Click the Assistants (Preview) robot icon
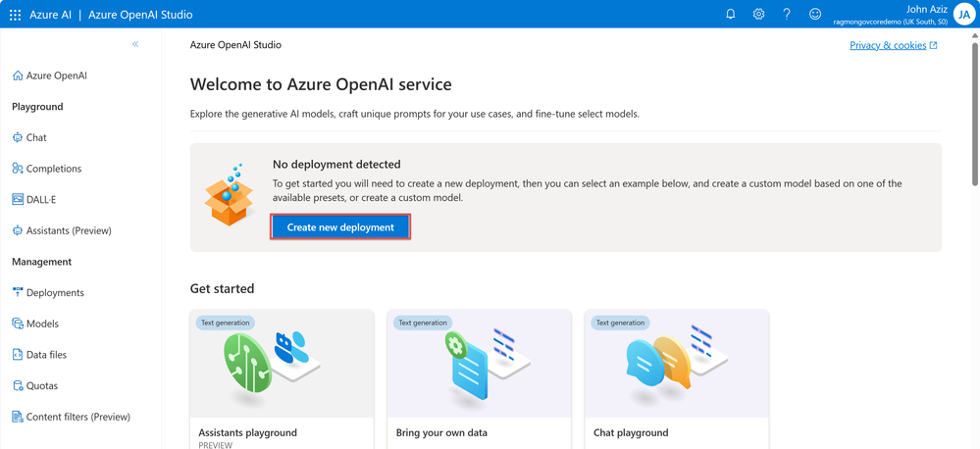The width and height of the screenshot is (980, 449). point(18,230)
